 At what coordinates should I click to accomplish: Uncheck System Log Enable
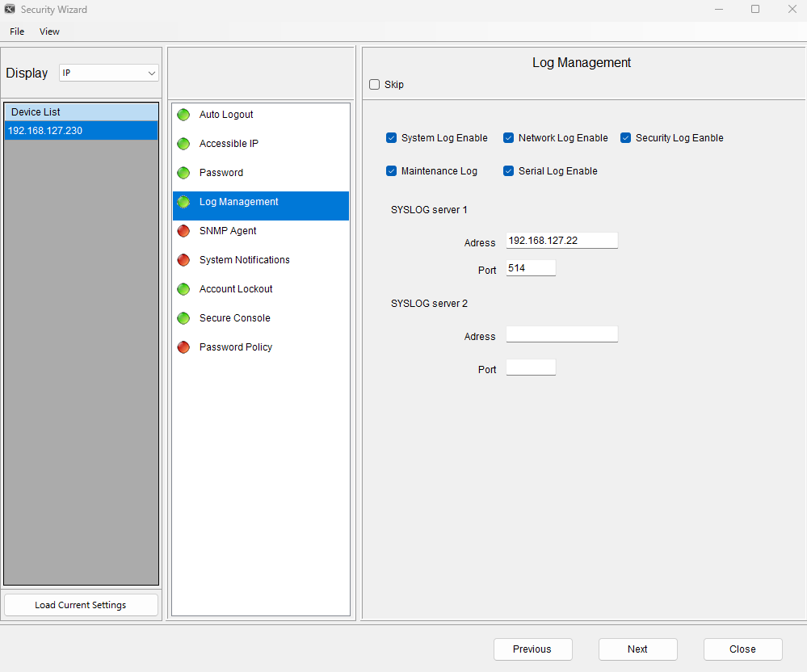pyautogui.click(x=392, y=138)
